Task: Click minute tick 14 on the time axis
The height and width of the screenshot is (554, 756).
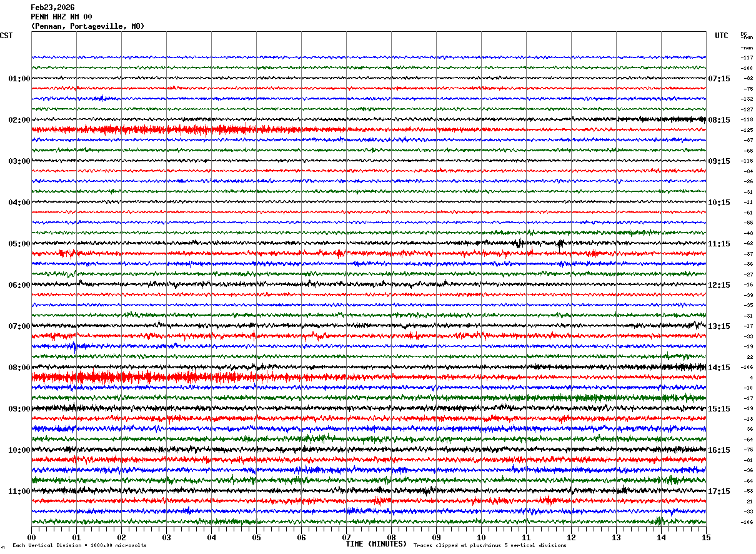Action: (661, 537)
